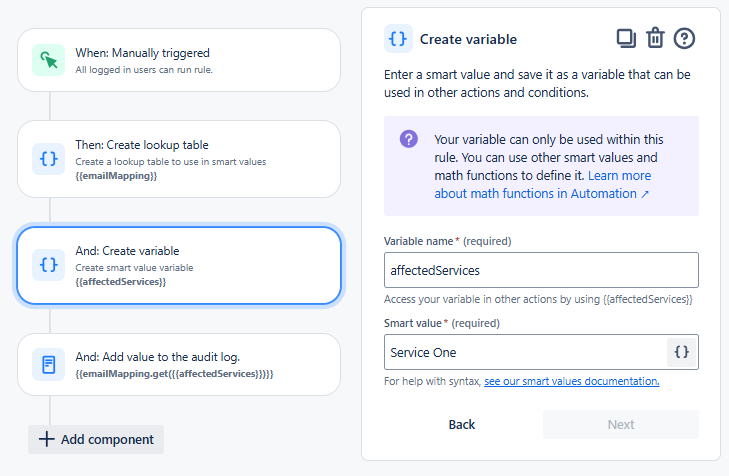Click the purple info question icon

click(x=408, y=139)
